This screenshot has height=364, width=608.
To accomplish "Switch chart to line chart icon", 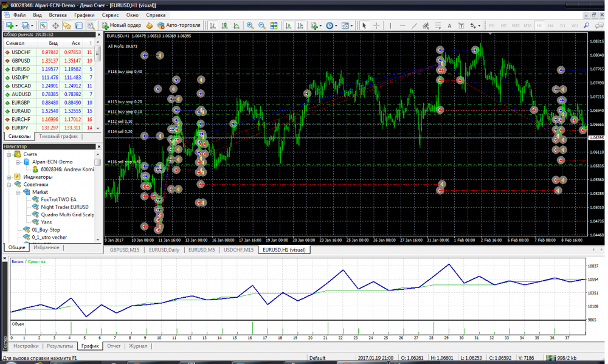I will pyautogui.click(x=236, y=26).
